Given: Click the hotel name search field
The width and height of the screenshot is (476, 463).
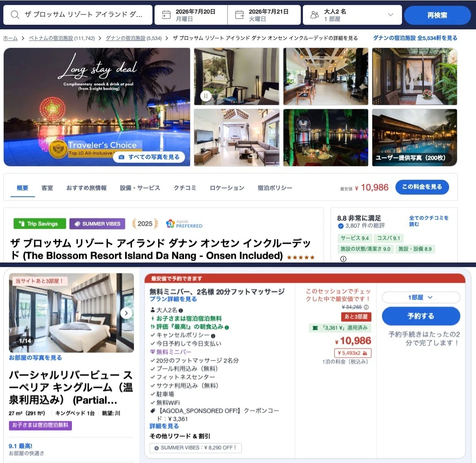Looking at the screenshot, I should pos(78,15).
